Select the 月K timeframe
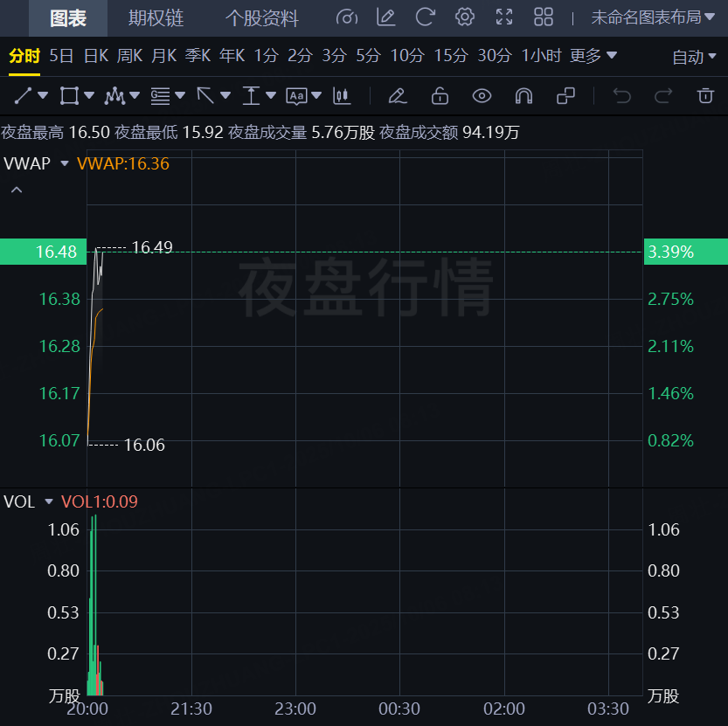 [x=164, y=56]
